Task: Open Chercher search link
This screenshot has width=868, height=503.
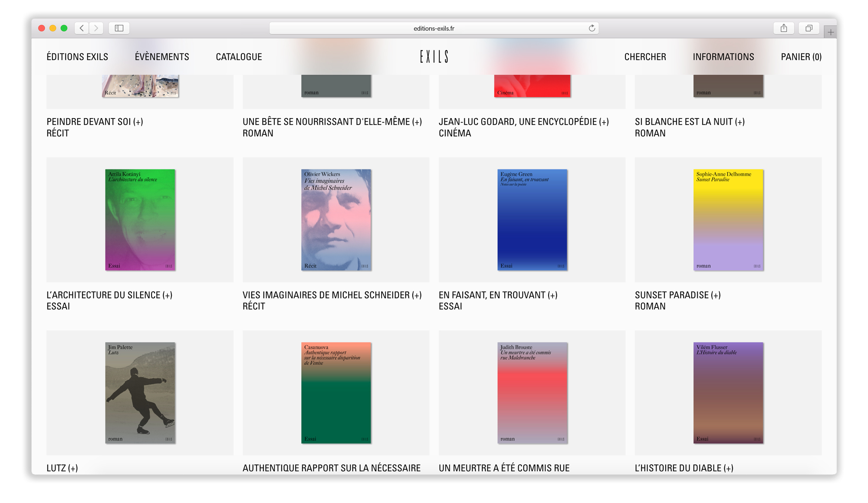Action: 645,57
